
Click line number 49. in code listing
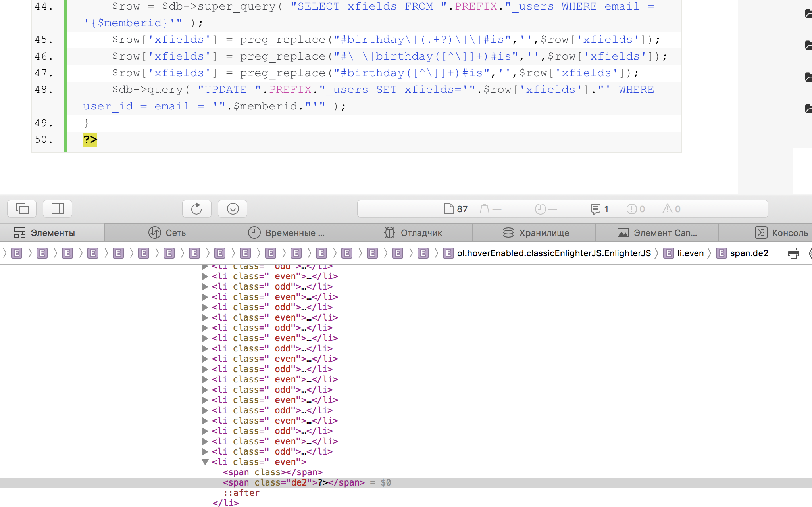pos(44,123)
